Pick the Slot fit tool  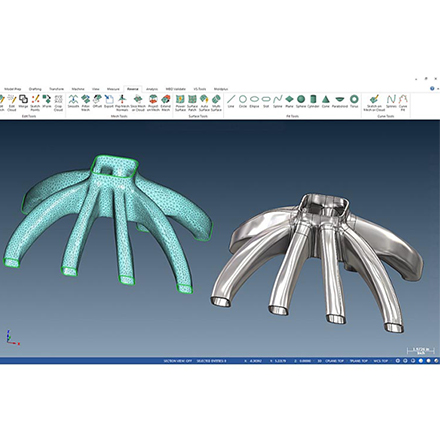(266, 101)
